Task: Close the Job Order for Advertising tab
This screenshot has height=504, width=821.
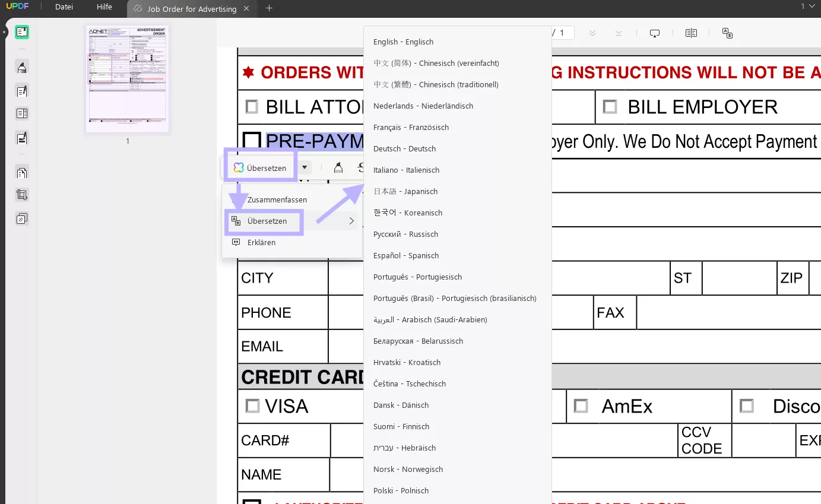Action: pyautogui.click(x=246, y=9)
